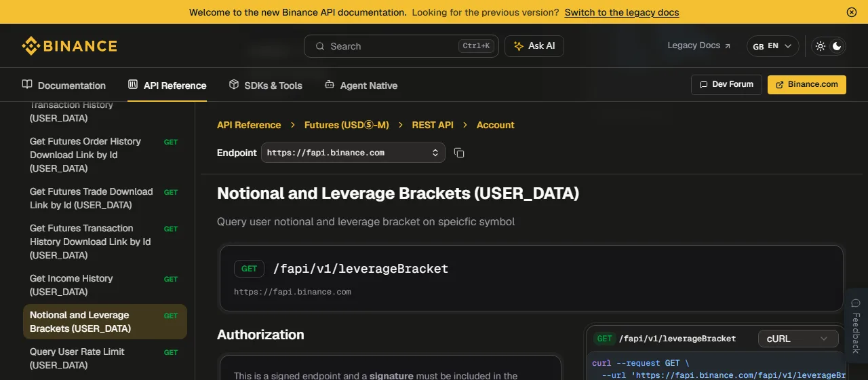
Task: Click the Ctrl+K shortcut badge
Action: pyautogui.click(x=476, y=46)
